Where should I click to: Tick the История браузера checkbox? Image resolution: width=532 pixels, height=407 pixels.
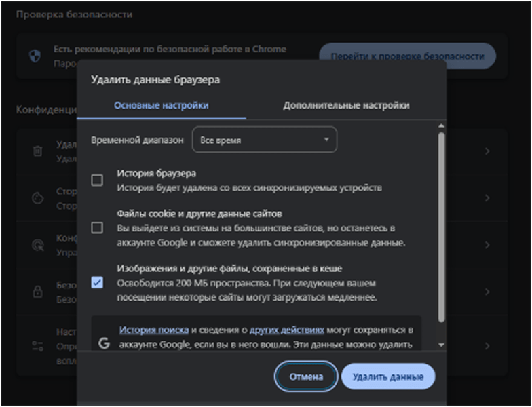(x=97, y=180)
